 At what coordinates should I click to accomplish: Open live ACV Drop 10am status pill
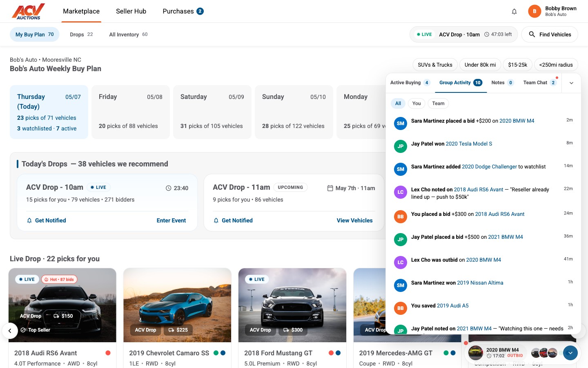click(463, 34)
